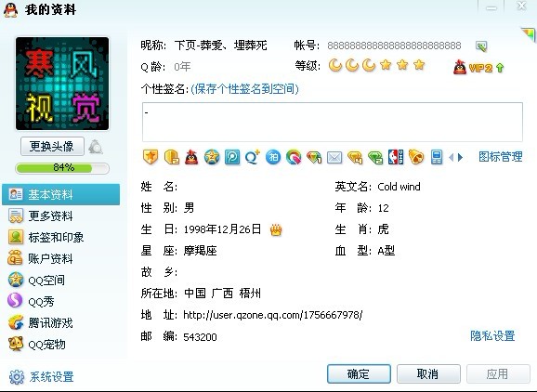Click the NBA icon in the badge row
Screen dimensions: 537x392
point(396,157)
